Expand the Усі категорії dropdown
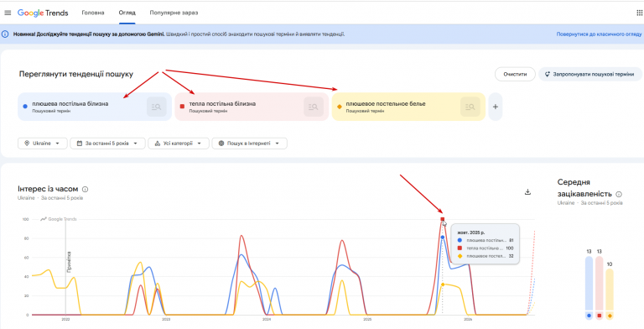Image resolution: width=644 pixels, height=329 pixels. pos(179,144)
